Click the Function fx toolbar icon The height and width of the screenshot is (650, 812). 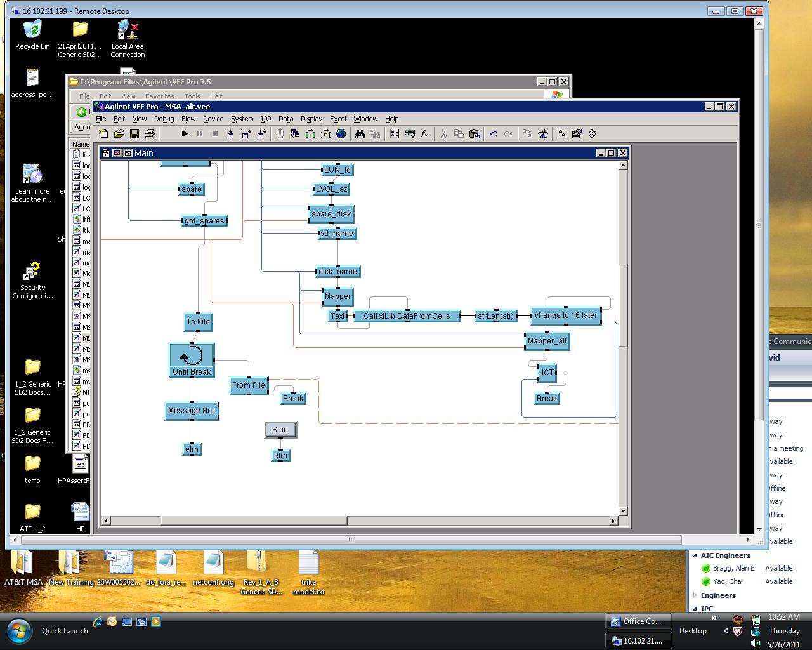tap(425, 134)
